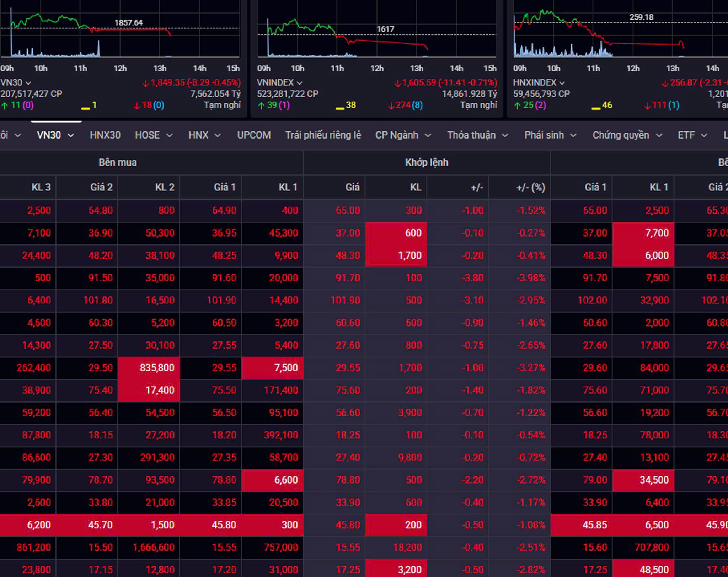728x577 pixels.
Task: Expand the Phái sinh dropdown arrow
Action: click(573, 135)
